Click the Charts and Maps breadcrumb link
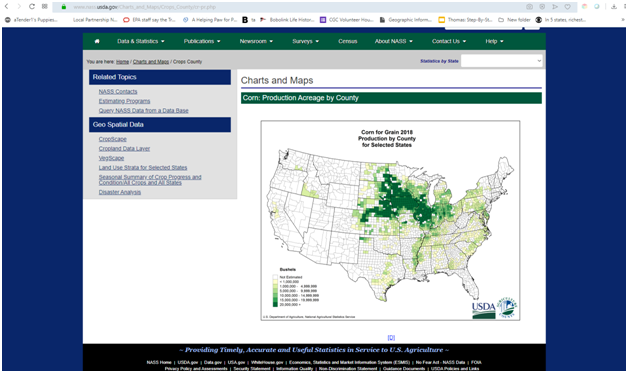The image size is (628, 373). pos(151,62)
